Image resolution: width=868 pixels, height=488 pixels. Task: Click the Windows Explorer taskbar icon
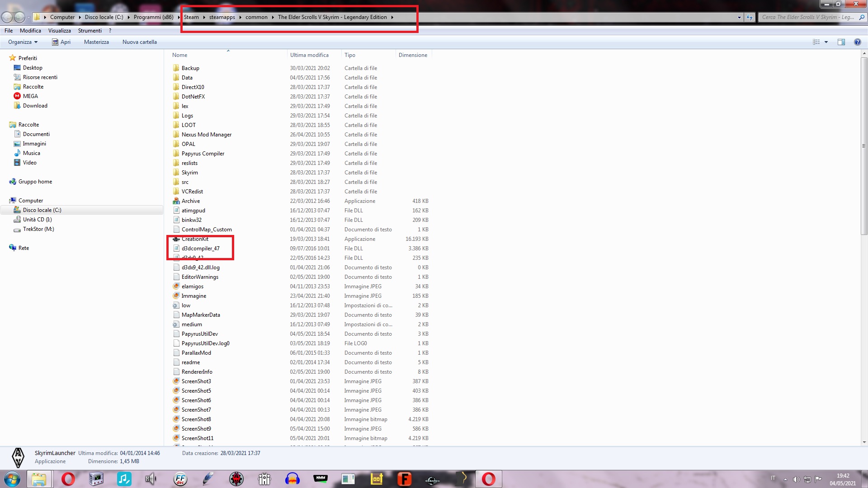(x=39, y=479)
